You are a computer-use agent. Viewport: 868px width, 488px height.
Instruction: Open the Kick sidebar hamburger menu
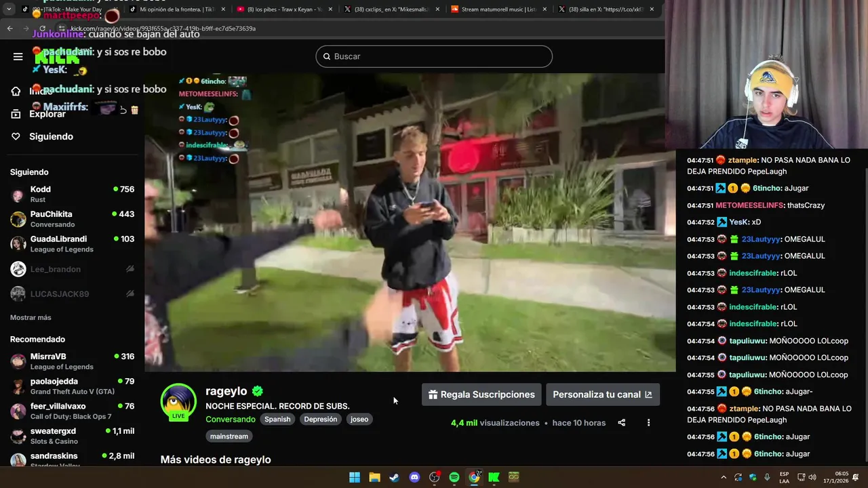click(18, 56)
